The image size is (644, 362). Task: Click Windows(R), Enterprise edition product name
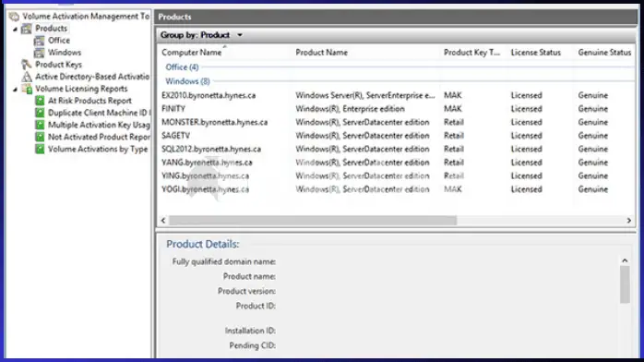[350, 109]
